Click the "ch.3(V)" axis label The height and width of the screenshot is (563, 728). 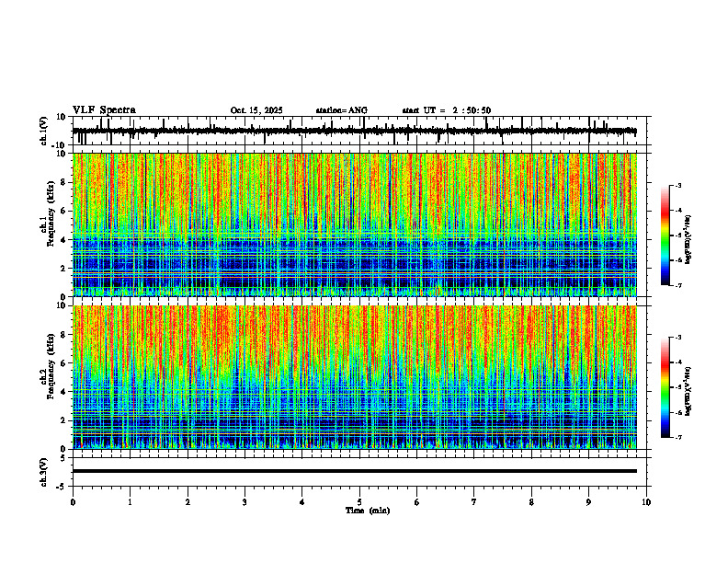(44, 472)
